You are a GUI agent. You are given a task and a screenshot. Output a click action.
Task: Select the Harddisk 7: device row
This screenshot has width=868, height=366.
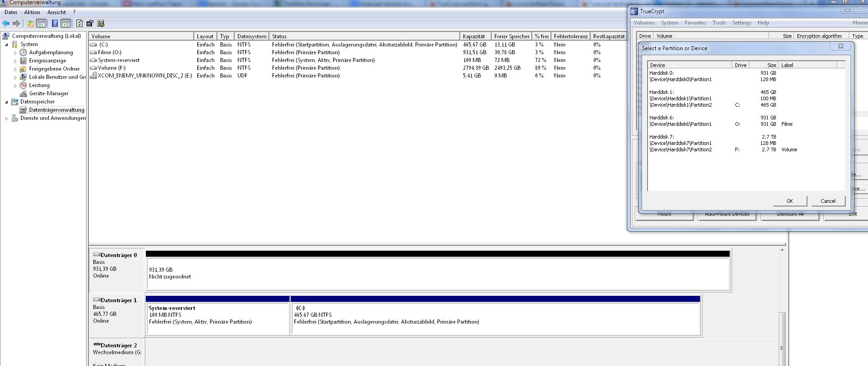click(746, 137)
